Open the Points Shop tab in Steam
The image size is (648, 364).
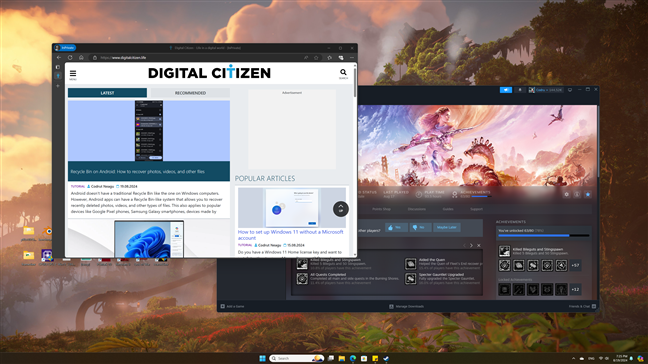tap(381, 209)
